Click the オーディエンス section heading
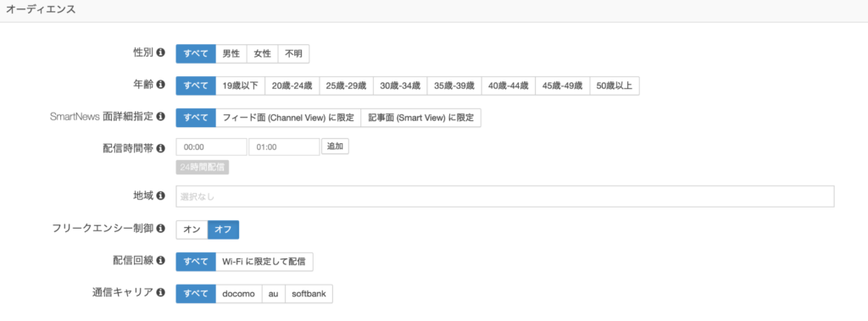Image resolution: width=868 pixels, height=321 pixels. (41, 10)
